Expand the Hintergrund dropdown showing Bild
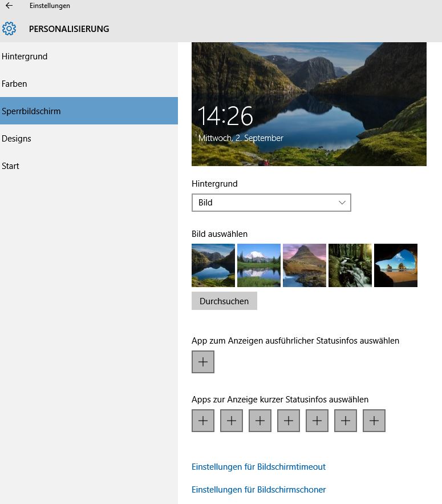The height and width of the screenshot is (504, 442). coord(271,203)
